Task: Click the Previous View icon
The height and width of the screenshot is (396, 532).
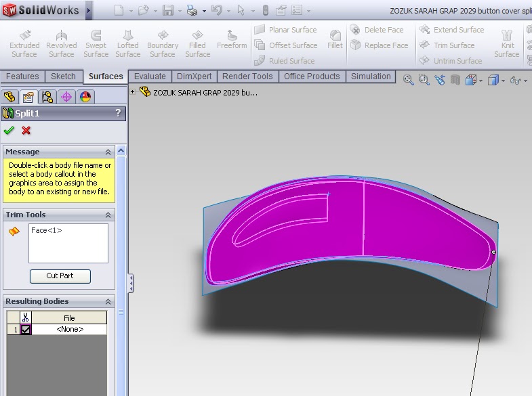Action: tap(440, 80)
